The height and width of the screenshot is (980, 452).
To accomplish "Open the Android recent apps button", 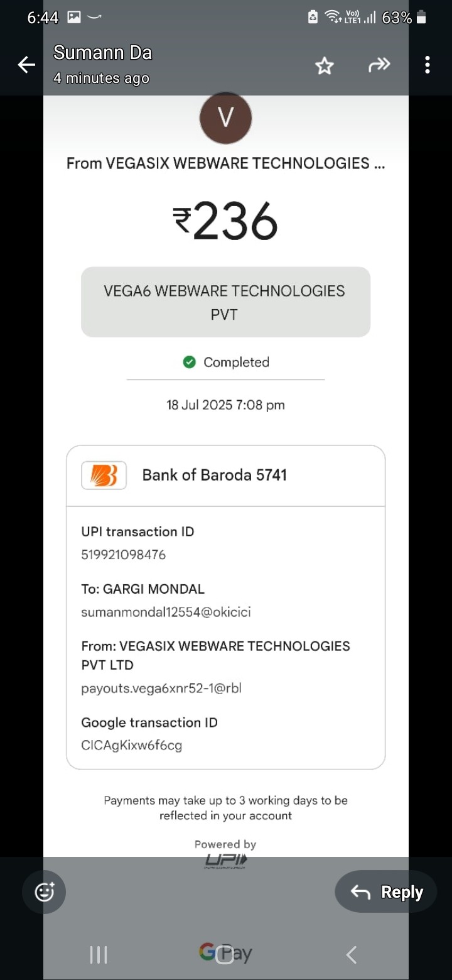I will 99,955.
